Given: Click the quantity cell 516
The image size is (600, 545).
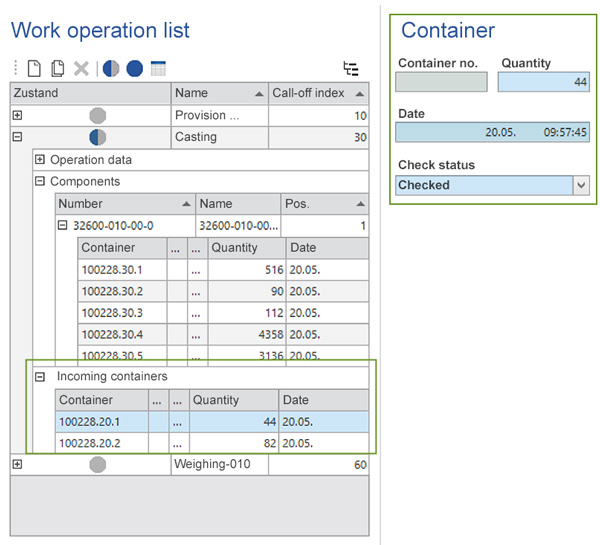Looking at the screenshot, I should pos(247,270).
